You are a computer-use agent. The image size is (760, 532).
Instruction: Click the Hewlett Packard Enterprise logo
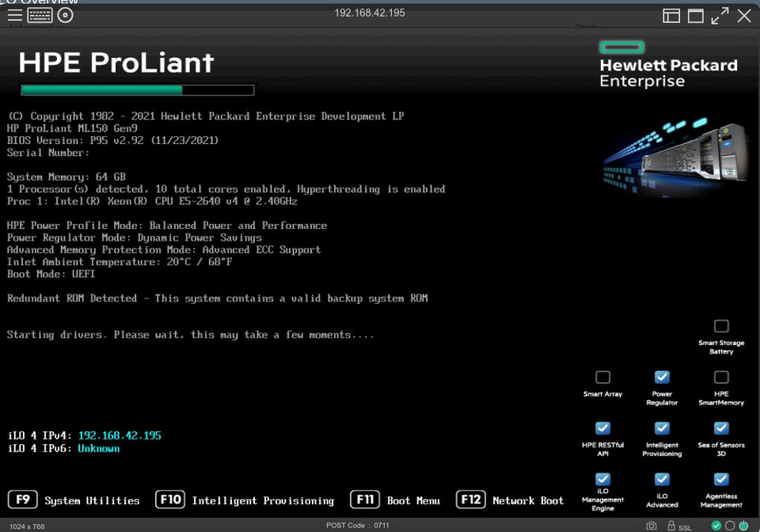coord(668,65)
